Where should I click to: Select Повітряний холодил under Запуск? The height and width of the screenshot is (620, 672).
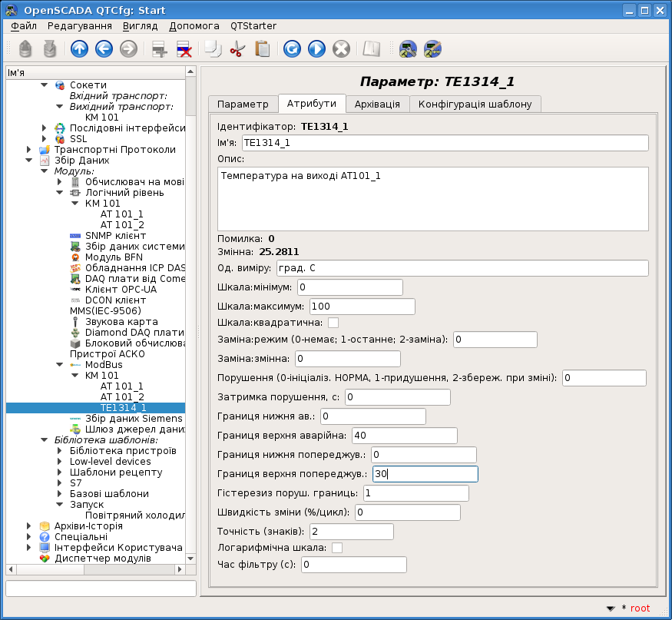pyautogui.click(x=135, y=516)
